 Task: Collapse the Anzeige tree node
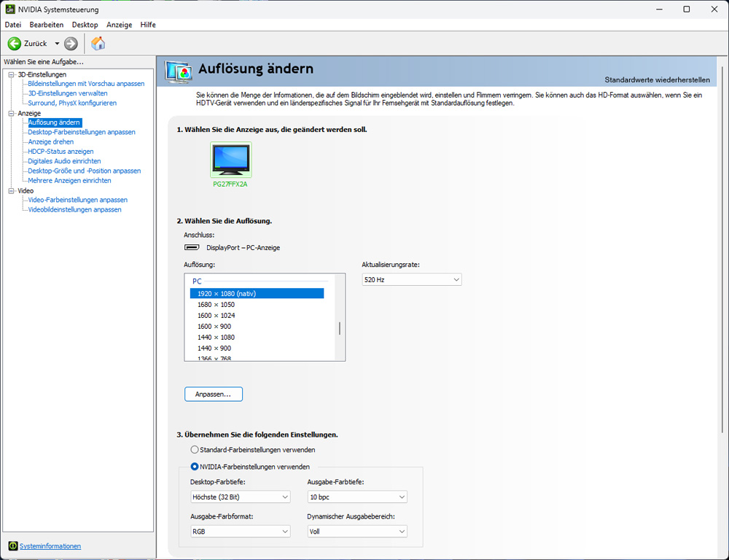[12, 114]
